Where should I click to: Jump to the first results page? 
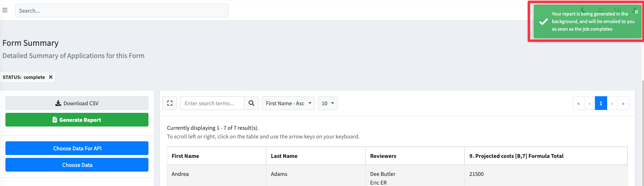(578, 103)
